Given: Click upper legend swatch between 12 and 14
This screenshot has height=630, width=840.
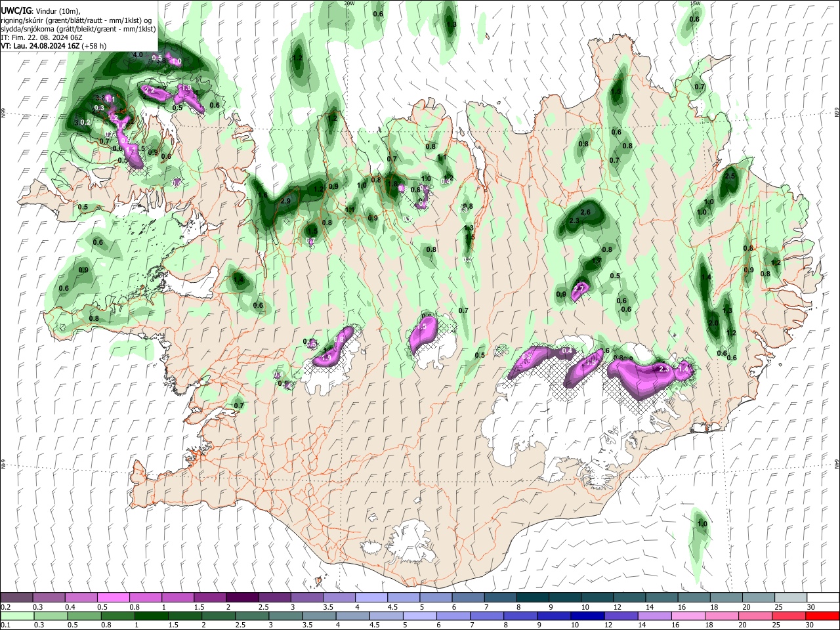Looking at the screenshot, I should pyautogui.click(x=629, y=598).
